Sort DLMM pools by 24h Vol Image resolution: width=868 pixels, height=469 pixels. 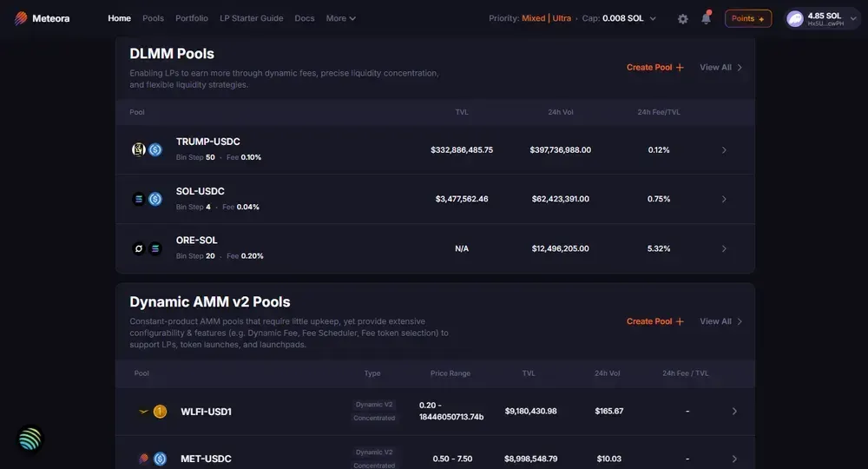[560, 112]
